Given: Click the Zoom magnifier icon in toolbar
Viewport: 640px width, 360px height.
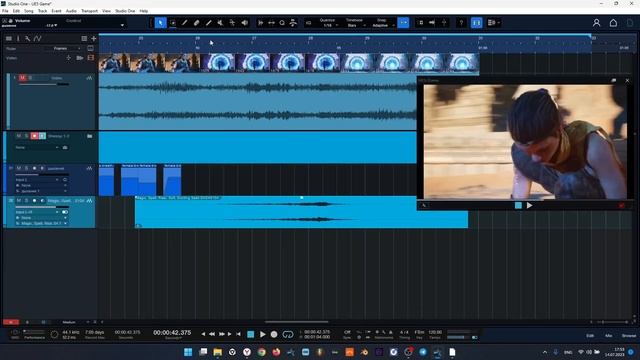Looking at the screenshot, I should pos(282,23).
